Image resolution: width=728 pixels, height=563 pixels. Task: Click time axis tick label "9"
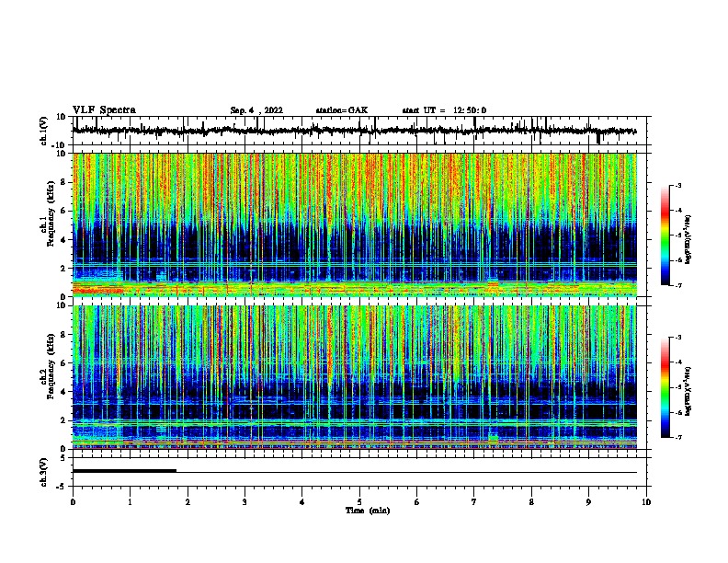[x=588, y=502]
